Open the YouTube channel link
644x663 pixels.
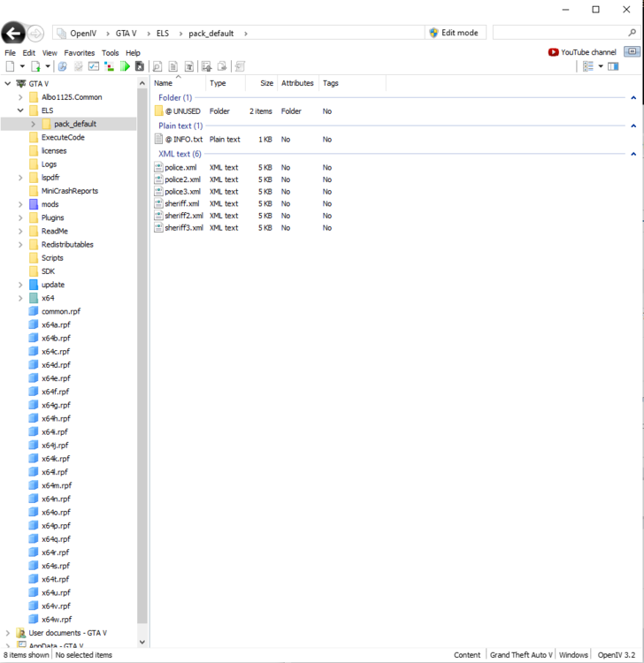click(x=582, y=52)
